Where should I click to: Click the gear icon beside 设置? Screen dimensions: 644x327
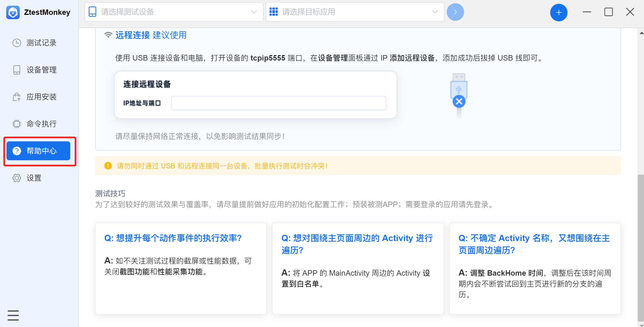point(17,178)
